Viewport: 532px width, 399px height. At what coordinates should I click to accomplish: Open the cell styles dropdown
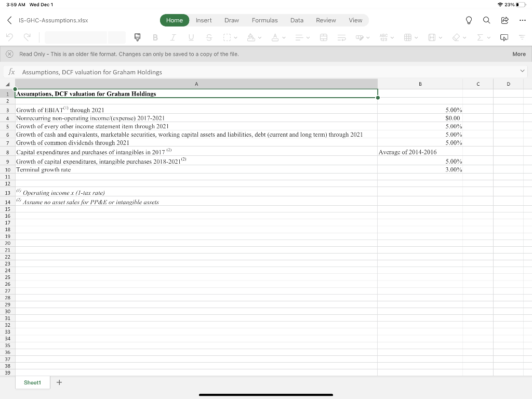tap(362, 37)
